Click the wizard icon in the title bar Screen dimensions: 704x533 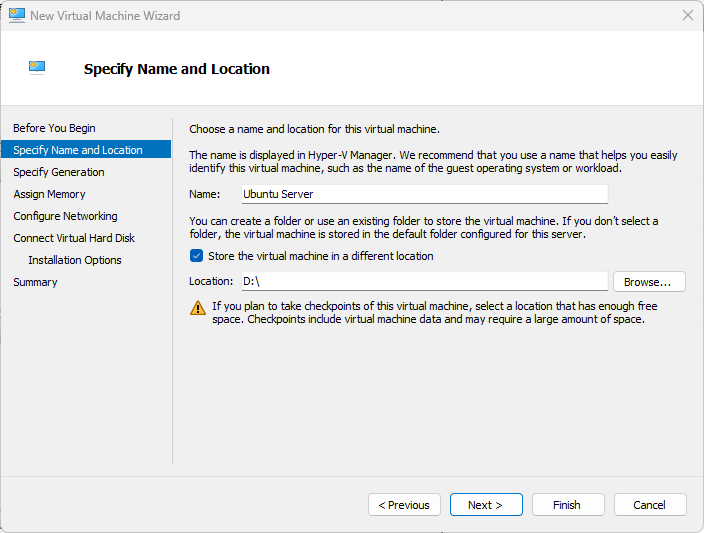click(17, 15)
